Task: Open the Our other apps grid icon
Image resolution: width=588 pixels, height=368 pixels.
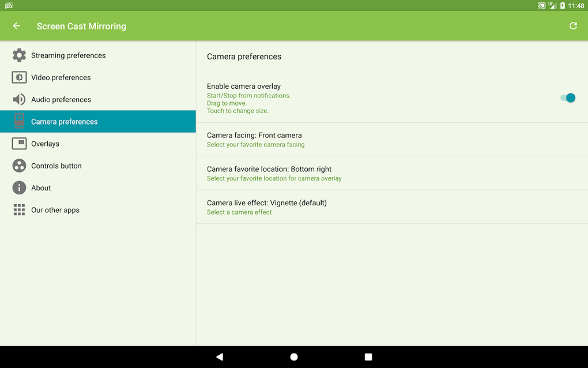Action: coord(18,209)
